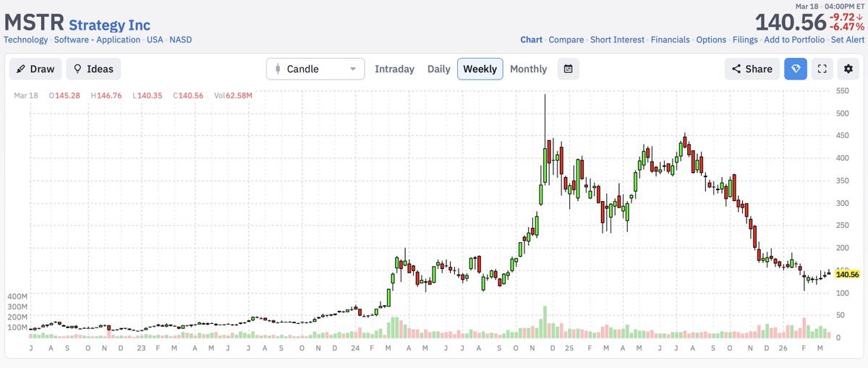Click the 500 price axis label
868x368 pixels.
click(841, 113)
